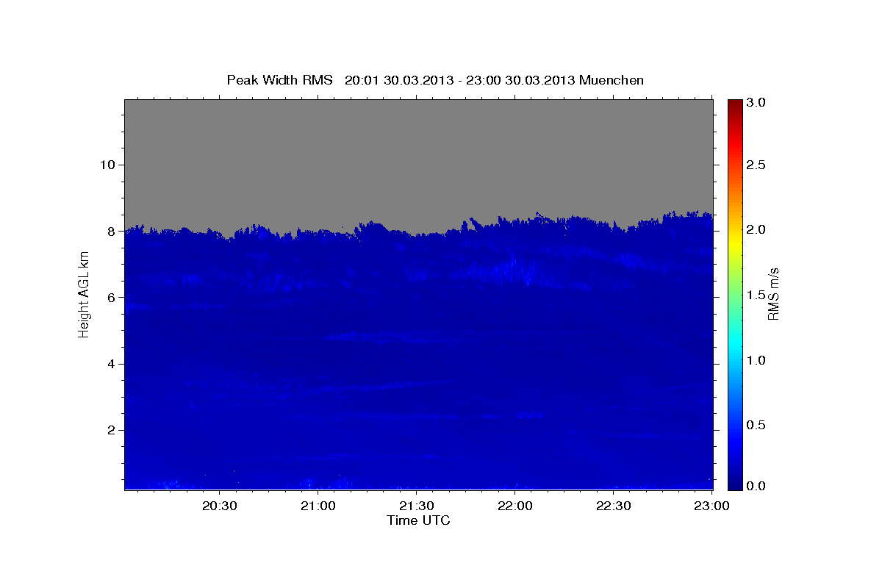Click the colorbar value 1.0

point(756,360)
